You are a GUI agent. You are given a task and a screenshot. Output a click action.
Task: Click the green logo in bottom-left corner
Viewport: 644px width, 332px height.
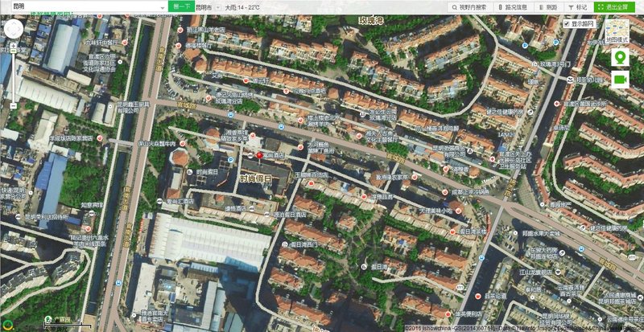pos(8,325)
